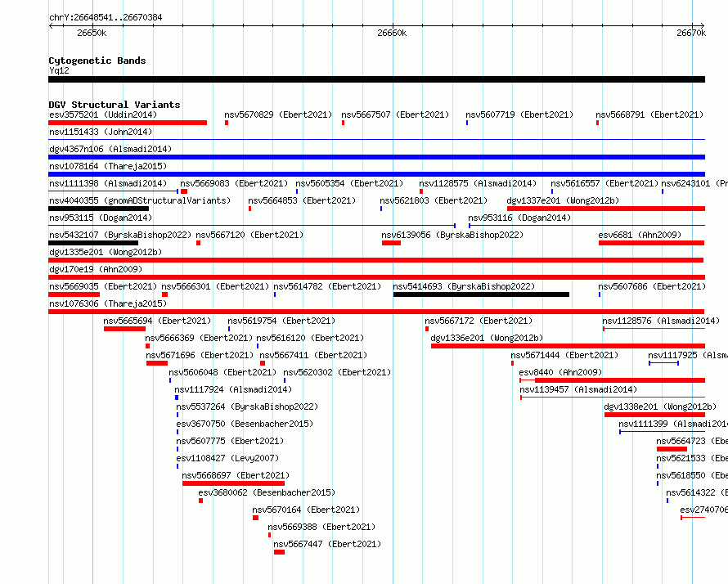Open esv3670750 (Besenbacher2015) variant
This screenshot has width=728, height=584.
pyautogui.click(x=245, y=424)
